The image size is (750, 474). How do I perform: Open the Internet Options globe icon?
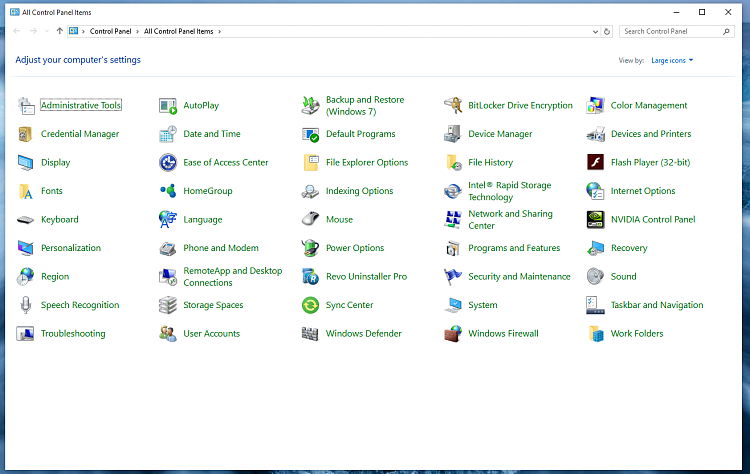pyautogui.click(x=596, y=191)
